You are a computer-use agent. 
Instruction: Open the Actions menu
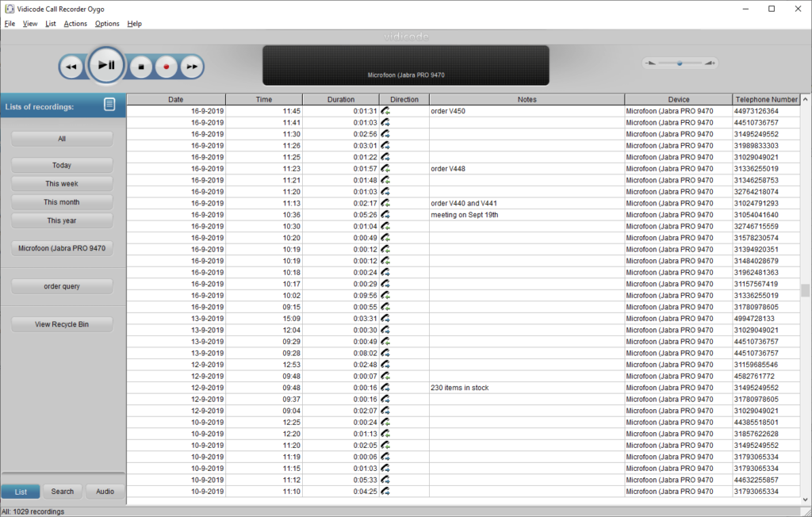point(75,23)
